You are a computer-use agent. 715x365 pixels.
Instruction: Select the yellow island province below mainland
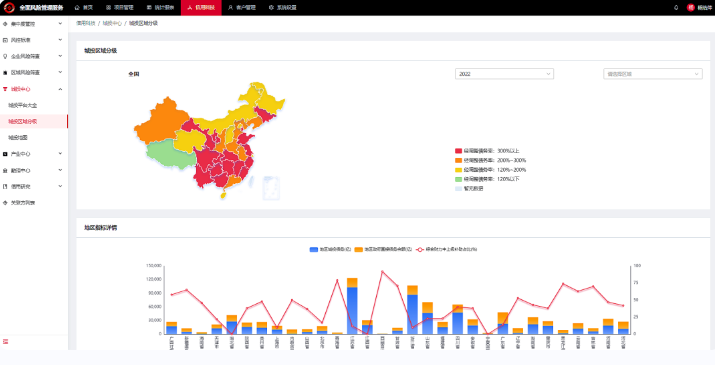coord(223,195)
